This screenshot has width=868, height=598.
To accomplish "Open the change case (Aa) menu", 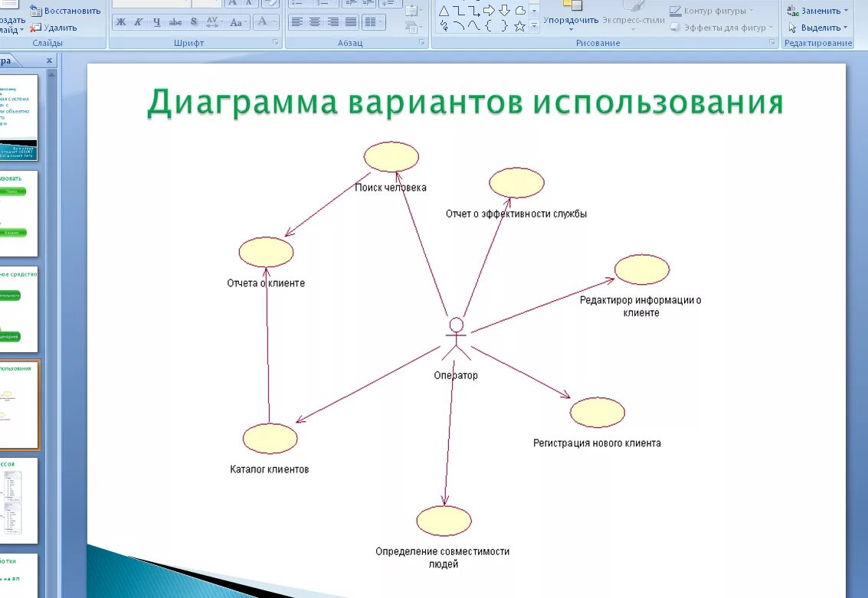I will pos(238,22).
